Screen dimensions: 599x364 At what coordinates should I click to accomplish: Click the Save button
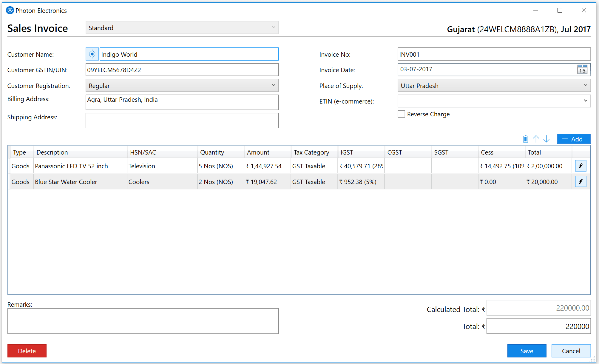coord(527,351)
